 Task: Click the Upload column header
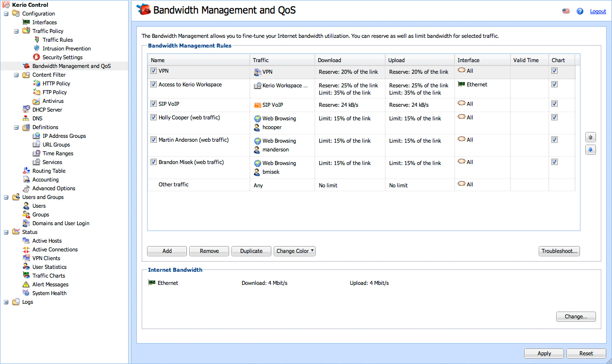(420, 60)
